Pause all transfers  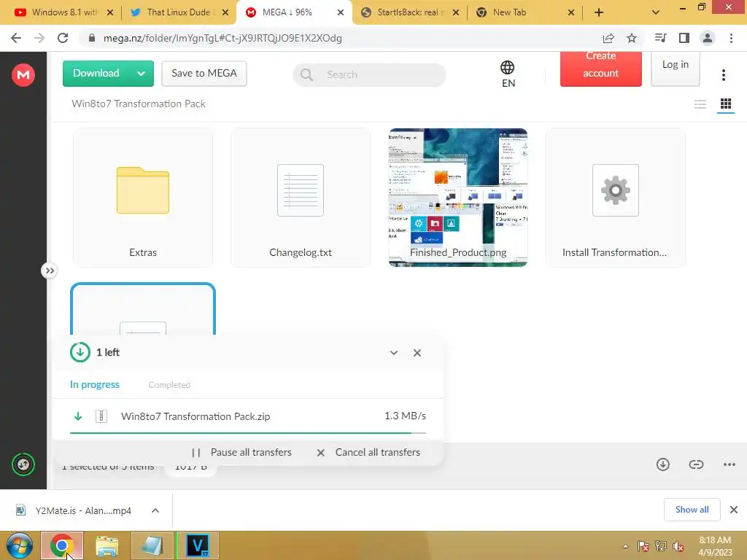coord(241,452)
